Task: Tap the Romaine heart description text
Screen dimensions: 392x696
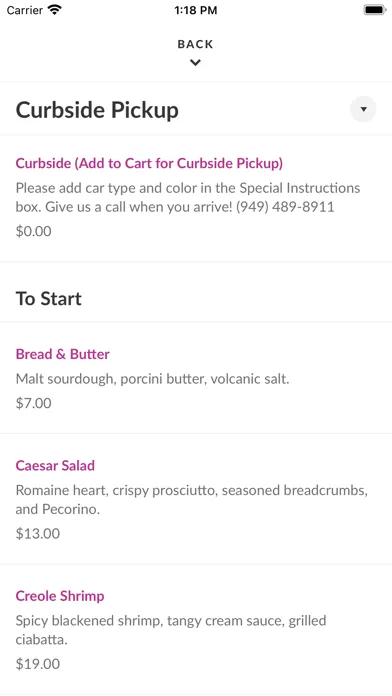Action: tap(192, 500)
